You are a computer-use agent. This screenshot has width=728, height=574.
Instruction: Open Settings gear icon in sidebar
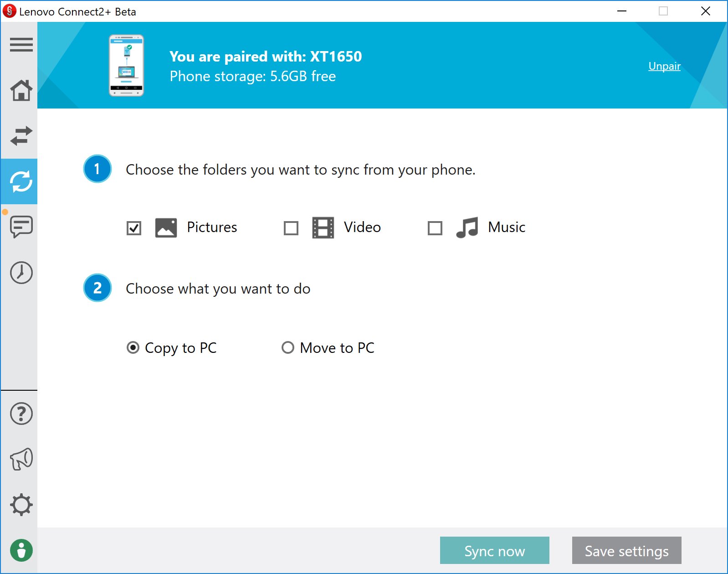coord(21,505)
